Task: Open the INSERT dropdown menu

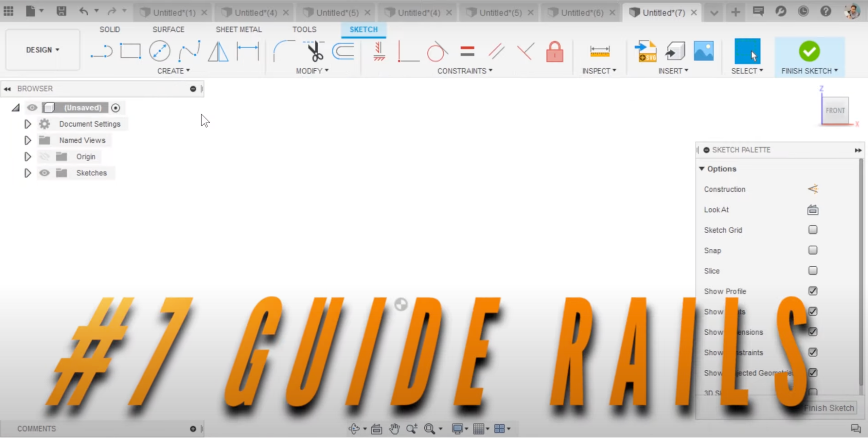Action: point(673,71)
